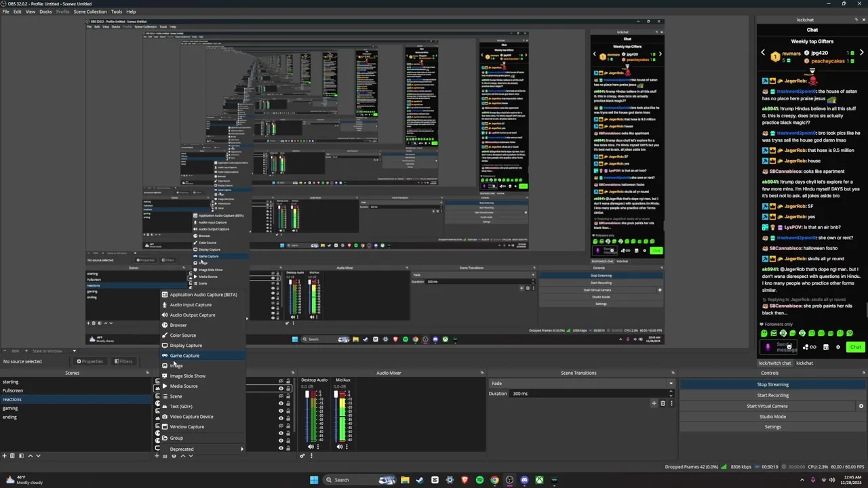868x488 pixels.
Task: Remove transition using trash icon
Action: (663, 403)
